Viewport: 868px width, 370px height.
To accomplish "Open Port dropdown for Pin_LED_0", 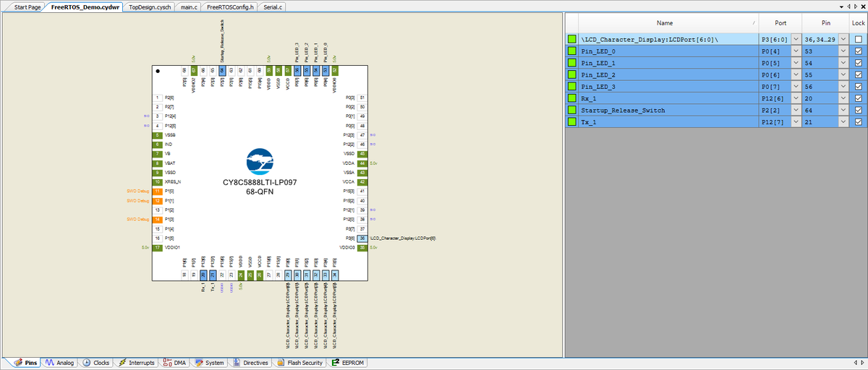I will point(796,51).
